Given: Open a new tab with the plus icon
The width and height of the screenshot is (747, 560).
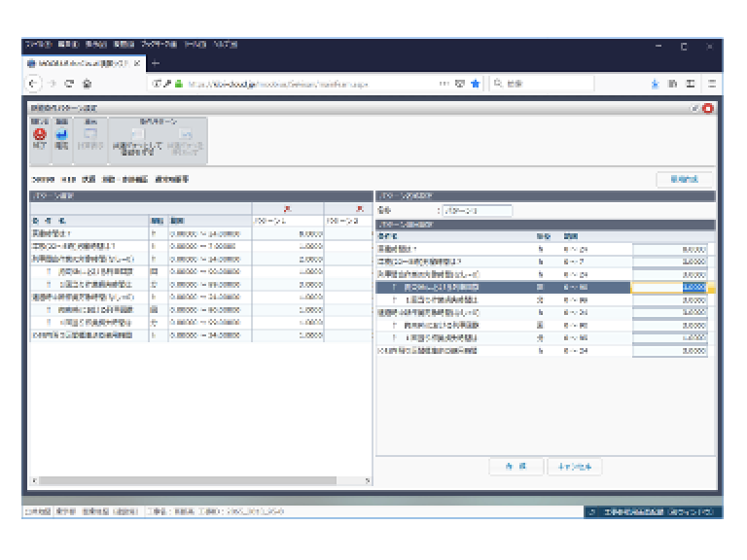Looking at the screenshot, I should [155, 63].
